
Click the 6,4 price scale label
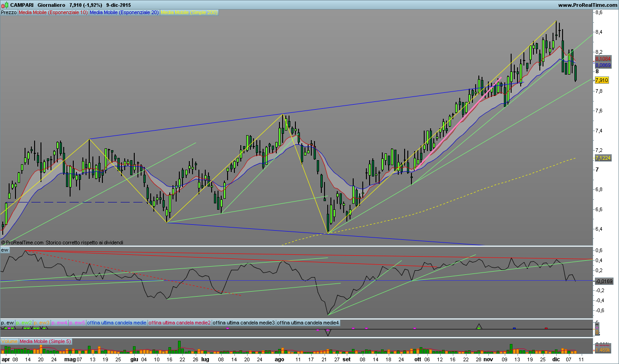point(599,229)
